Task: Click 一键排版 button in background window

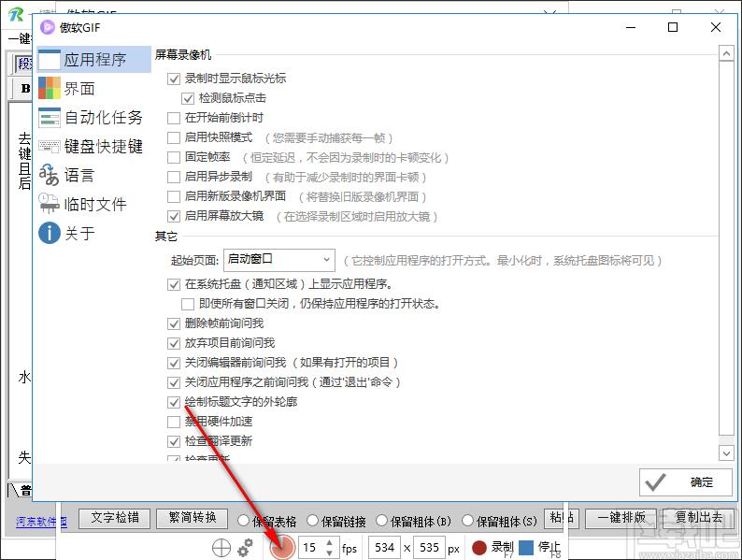Action: click(621, 518)
